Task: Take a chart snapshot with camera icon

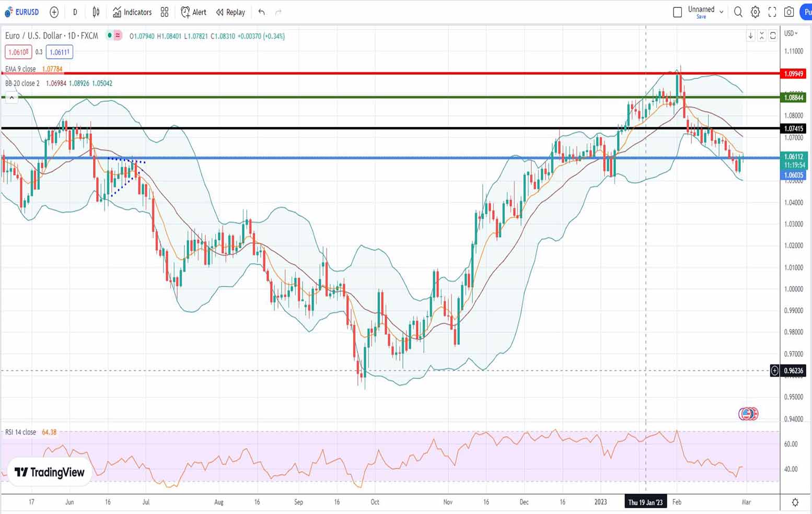Action: coord(789,12)
